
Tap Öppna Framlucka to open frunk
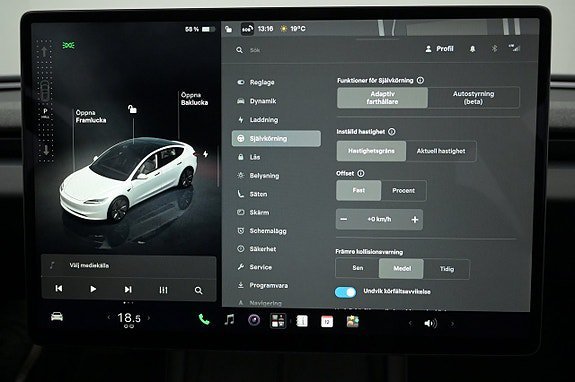(91, 116)
